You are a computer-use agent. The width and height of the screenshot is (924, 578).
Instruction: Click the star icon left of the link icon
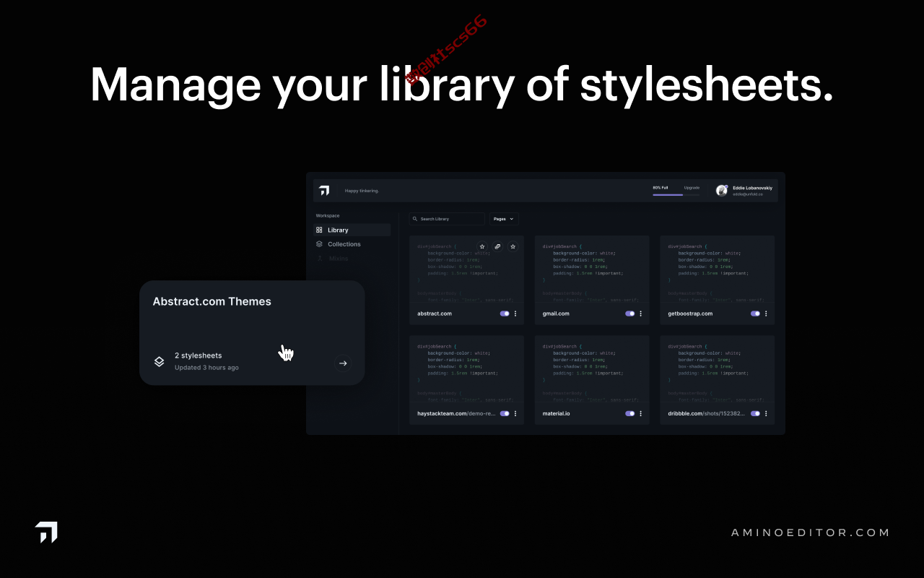point(482,246)
